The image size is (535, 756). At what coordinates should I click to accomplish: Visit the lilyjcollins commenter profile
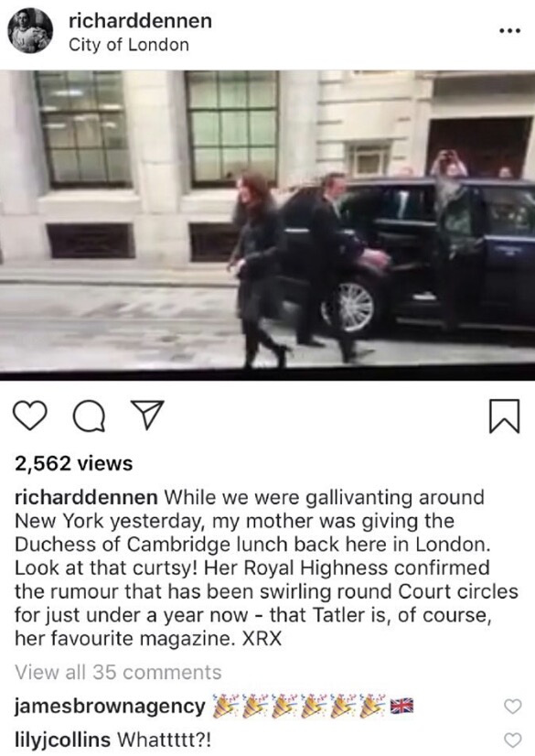click(x=62, y=740)
